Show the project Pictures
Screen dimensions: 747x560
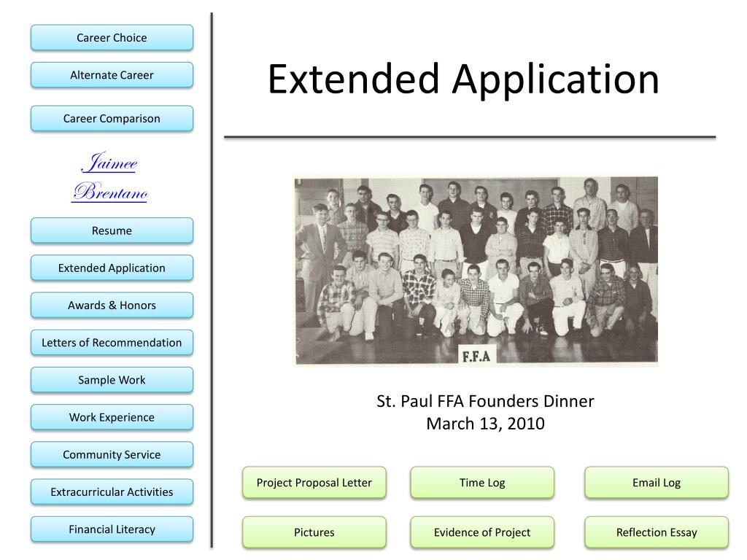tap(314, 532)
